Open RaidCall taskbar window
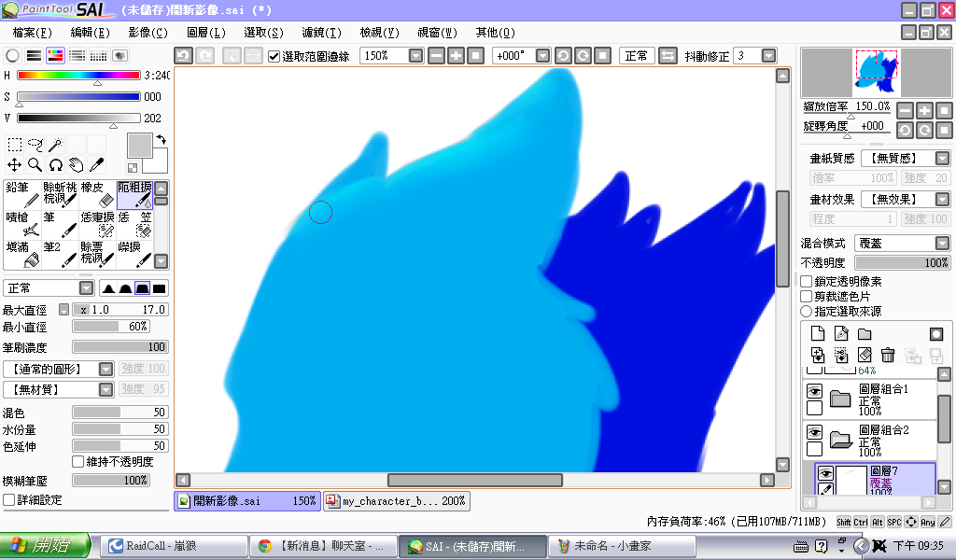This screenshot has height=560, width=956. 173,546
